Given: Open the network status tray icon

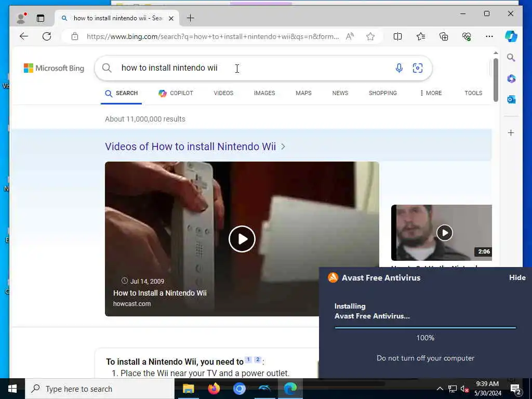Looking at the screenshot, I should coord(453,389).
